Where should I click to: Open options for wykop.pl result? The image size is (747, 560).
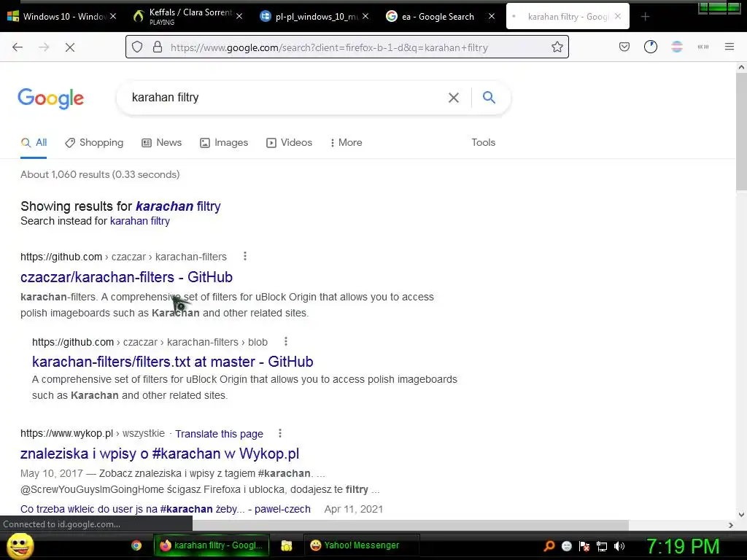tap(280, 433)
